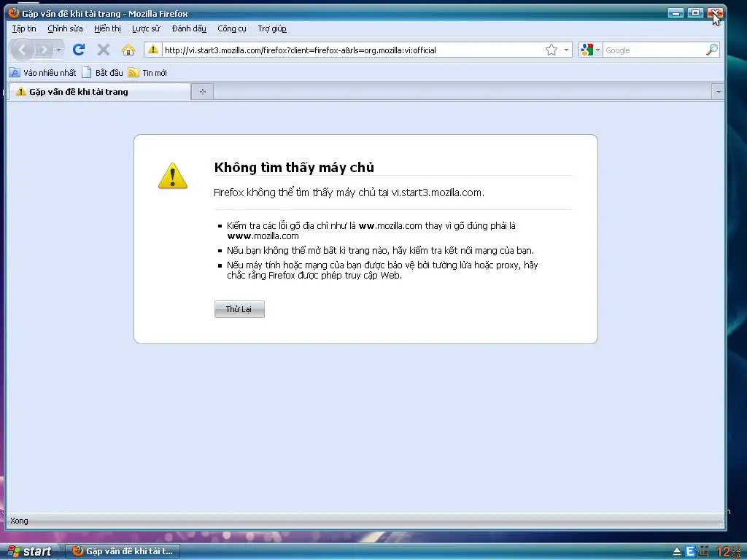Reload the current page

(x=79, y=50)
